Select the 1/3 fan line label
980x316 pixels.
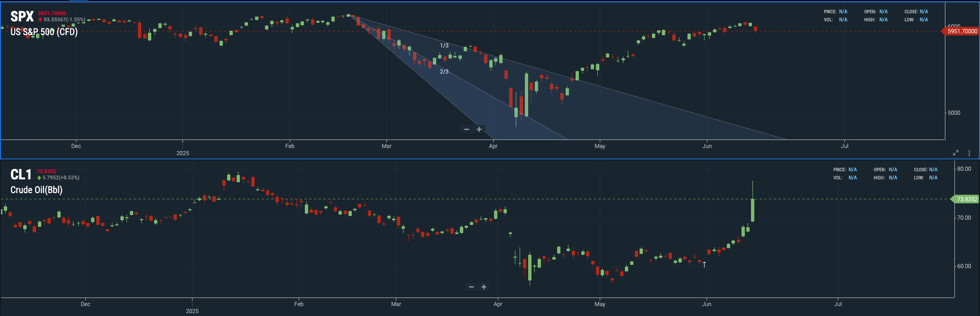(444, 46)
